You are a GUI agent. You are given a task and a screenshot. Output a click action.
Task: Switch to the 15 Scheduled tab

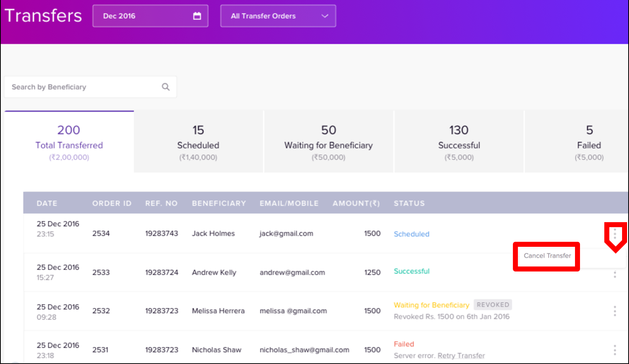pos(198,142)
